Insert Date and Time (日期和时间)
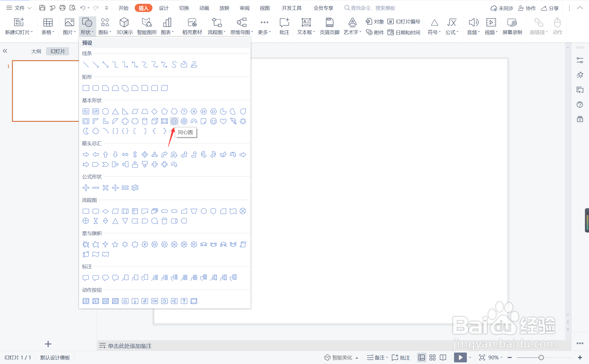This screenshot has width=589, height=364. point(404,32)
